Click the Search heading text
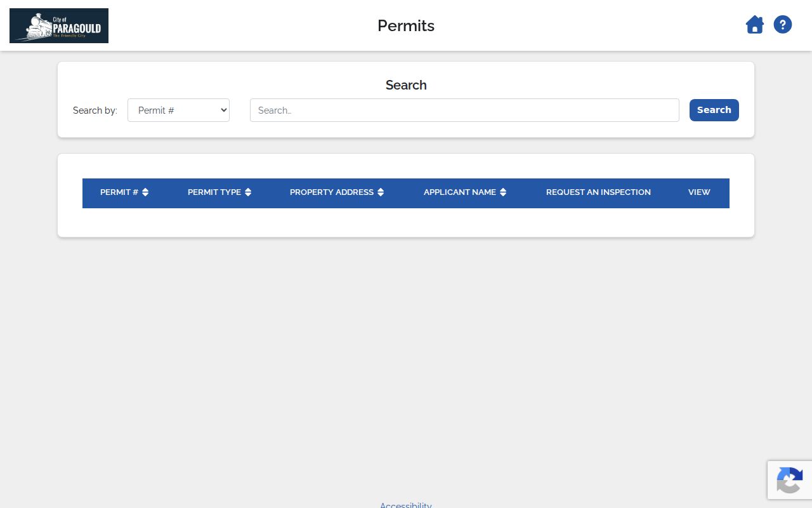The image size is (812, 508). 406,85
